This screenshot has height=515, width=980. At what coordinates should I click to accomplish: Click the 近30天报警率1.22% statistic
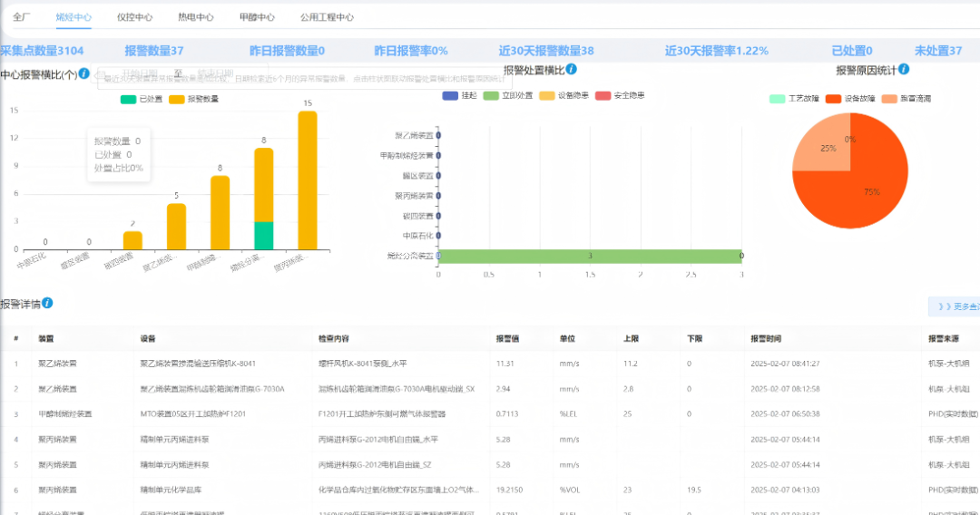pyautogui.click(x=716, y=51)
